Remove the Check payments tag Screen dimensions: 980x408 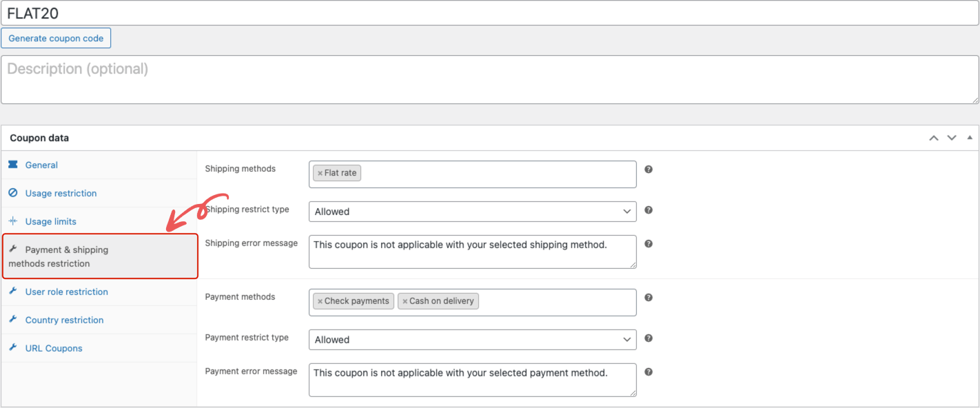pos(319,300)
